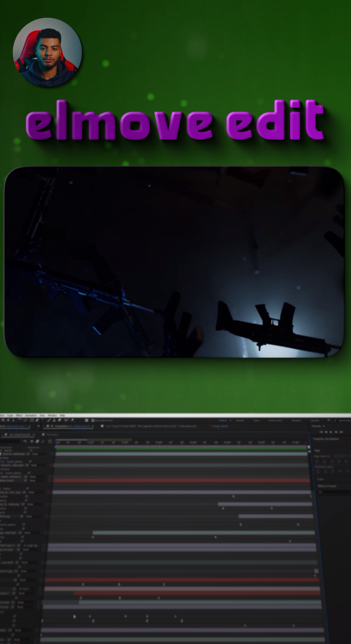The height and width of the screenshot is (644, 351).
Task: Jump to last frame in Preview
Action: point(341,432)
